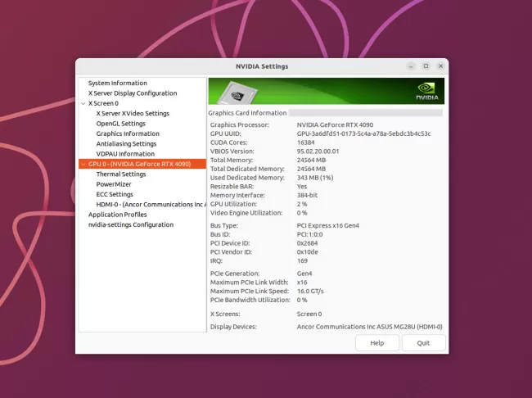Click Display Devices ASUS MG28U value
Image resolution: width=532 pixels, height=398 pixels.
369,327
